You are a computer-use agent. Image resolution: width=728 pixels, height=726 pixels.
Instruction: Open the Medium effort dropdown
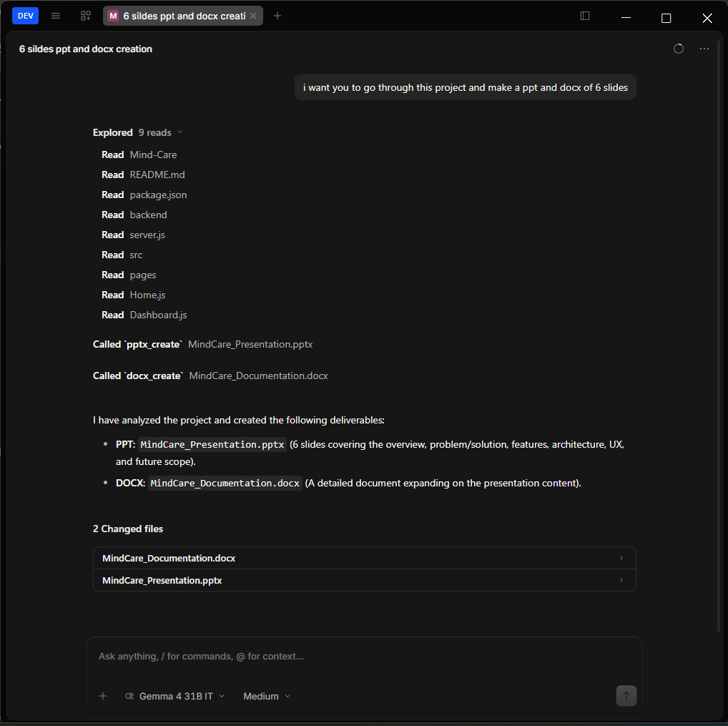[267, 696]
